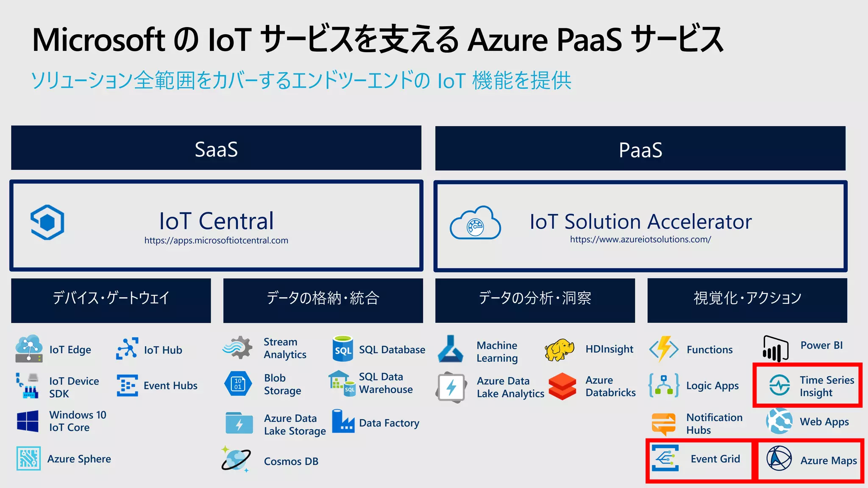Click the Cosmos DB label
The width and height of the screenshot is (868, 488).
coord(291,461)
